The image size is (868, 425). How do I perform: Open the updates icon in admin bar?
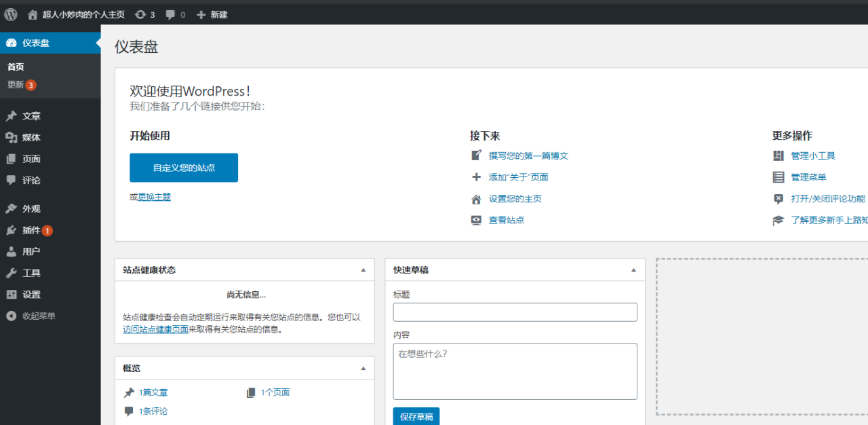tap(140, 14)
